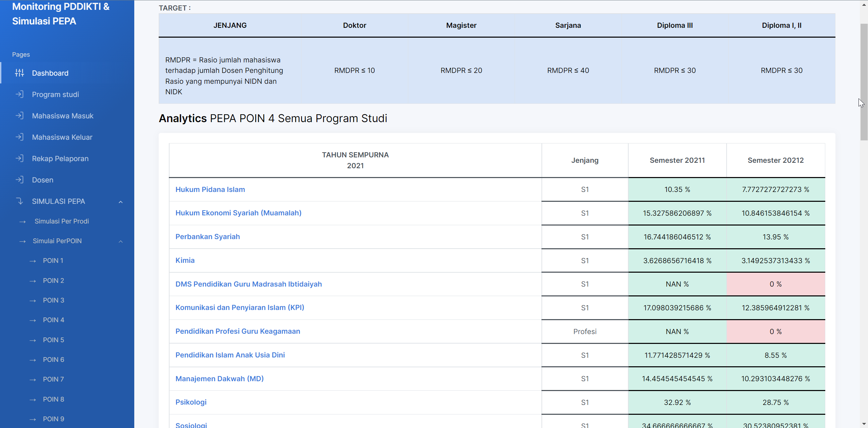Click the scrollbar down arrow
This screenshot has width=868, height=428.
coord(864,424)
